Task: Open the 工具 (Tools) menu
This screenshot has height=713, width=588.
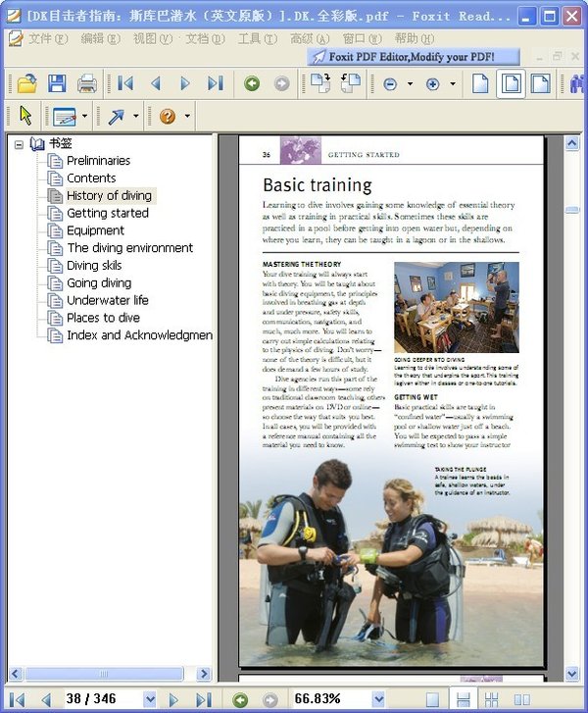Action: (x=257, y=39)
